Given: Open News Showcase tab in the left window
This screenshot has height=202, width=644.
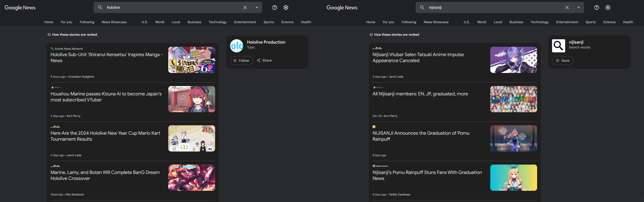Looking at the screenshot, I should 114,22.
